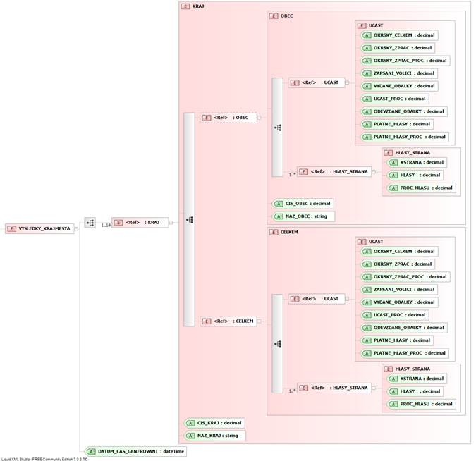Click the attribute icon of DATUM_CAS_GENEROVANI

pyautogui.click(x=92, y=451)
